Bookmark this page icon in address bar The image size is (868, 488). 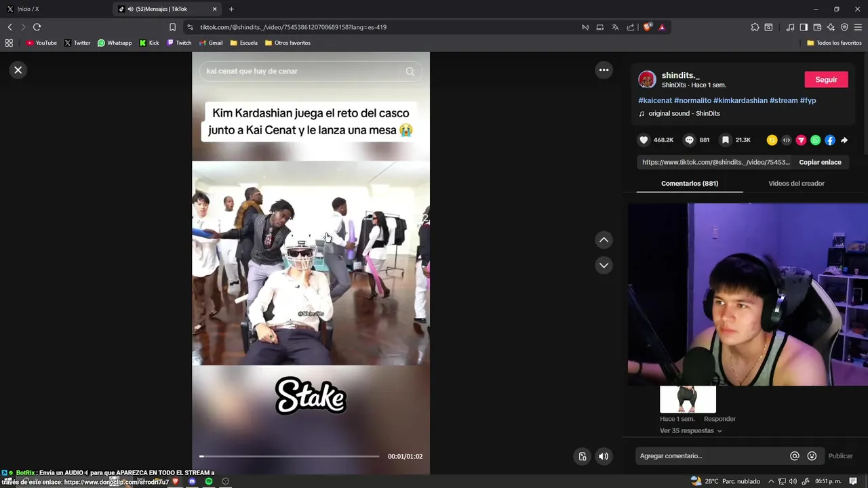tap(172, 27)
